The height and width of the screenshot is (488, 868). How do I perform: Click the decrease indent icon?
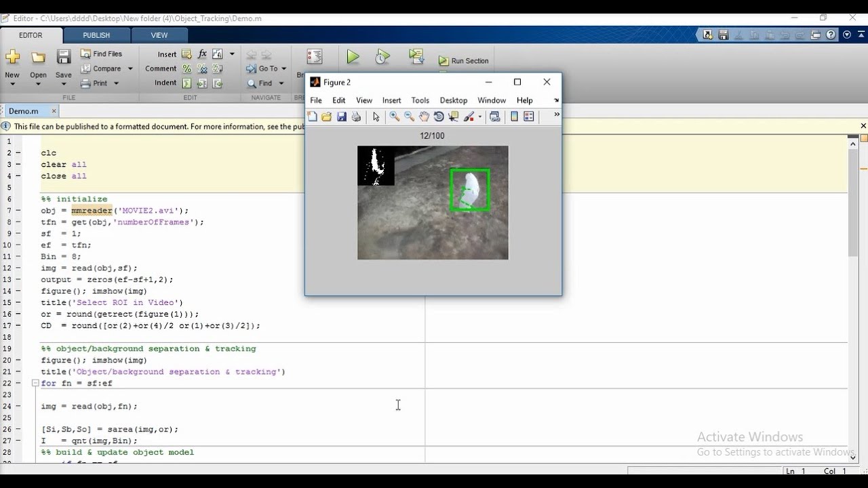(x=218, y=83)
